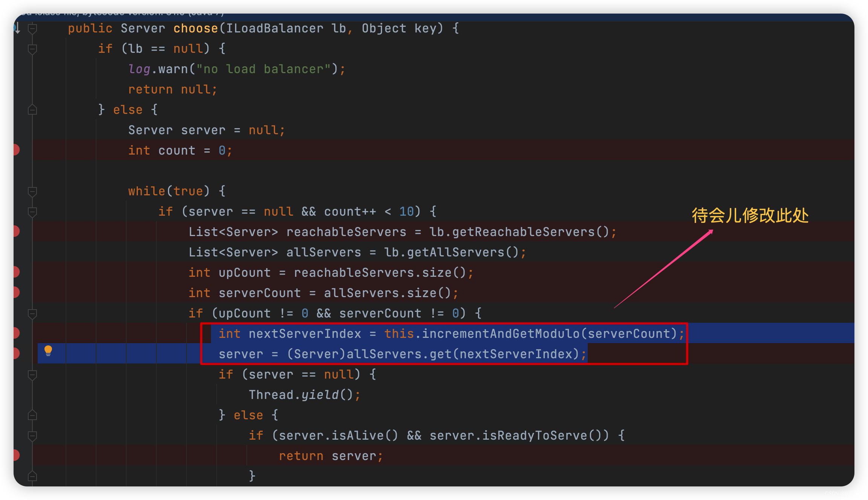Viewport: 868px width, 500px height.
Task: Click the 'ILoadBalancer' parameter type
Action: pyautogui.click(x=275, y=28)
